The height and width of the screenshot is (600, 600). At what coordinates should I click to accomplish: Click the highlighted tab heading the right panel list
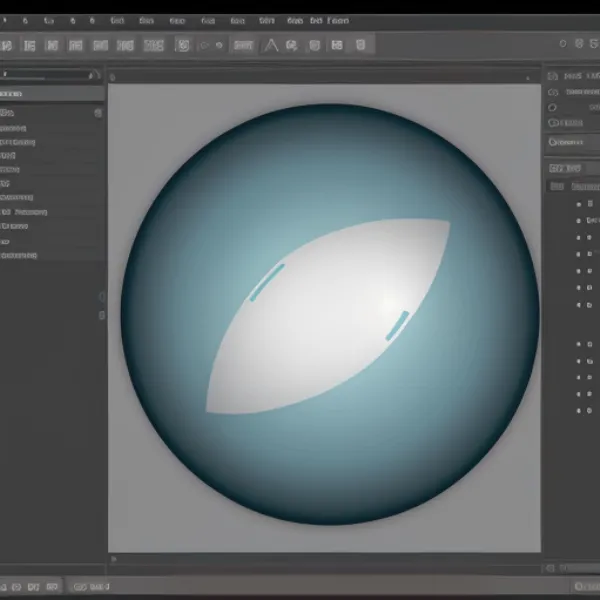[x=566, y=168]
